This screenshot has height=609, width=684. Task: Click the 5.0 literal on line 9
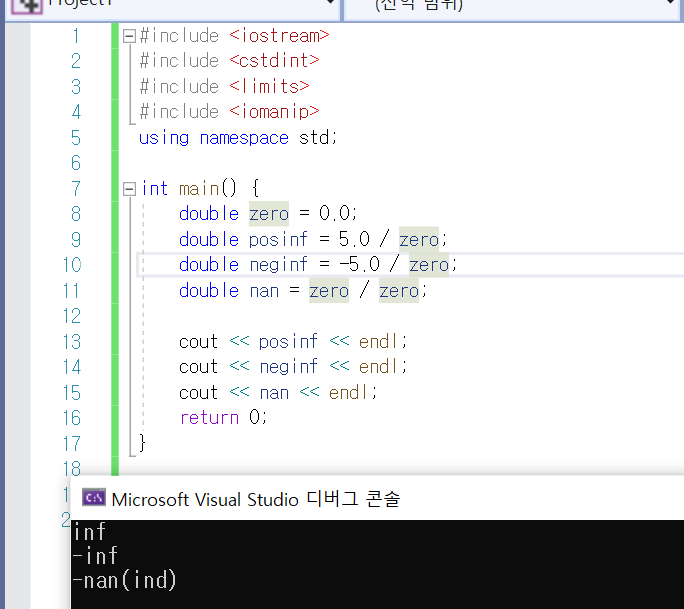point(354,239)
